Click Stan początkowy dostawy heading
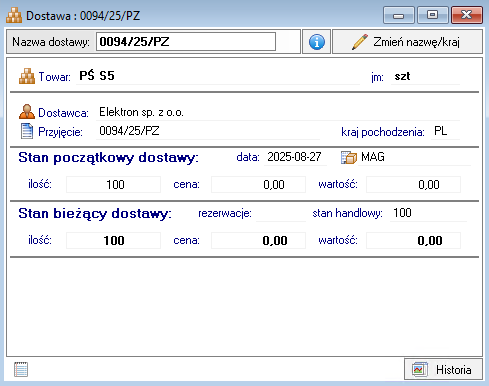The image size is (489, 386). click(x=108, y=157)
